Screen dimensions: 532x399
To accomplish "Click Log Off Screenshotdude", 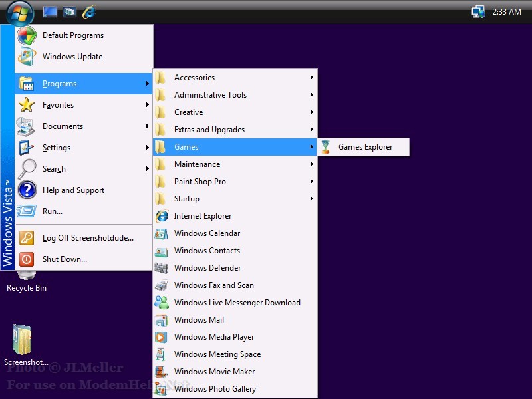I will click(x=88, y=238).
